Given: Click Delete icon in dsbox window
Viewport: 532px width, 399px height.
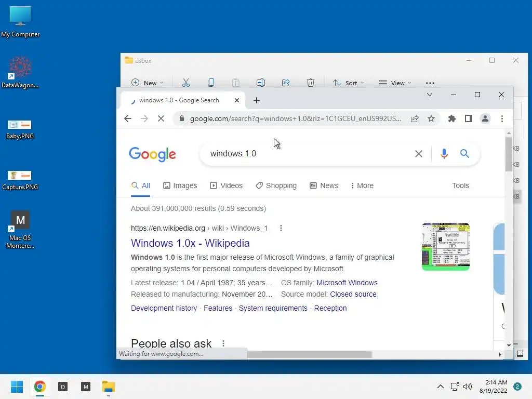Looking at the screenshot, I should click(x=311, y=83).
